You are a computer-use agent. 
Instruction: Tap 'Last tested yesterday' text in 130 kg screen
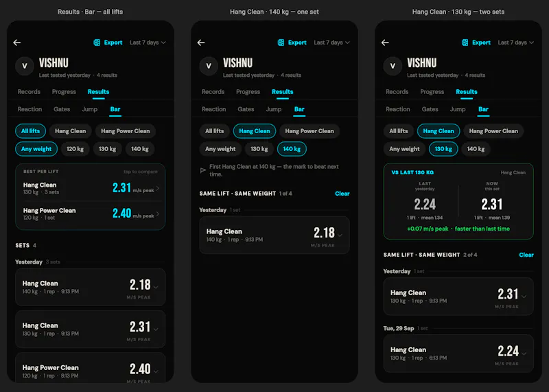pos(432,76)
